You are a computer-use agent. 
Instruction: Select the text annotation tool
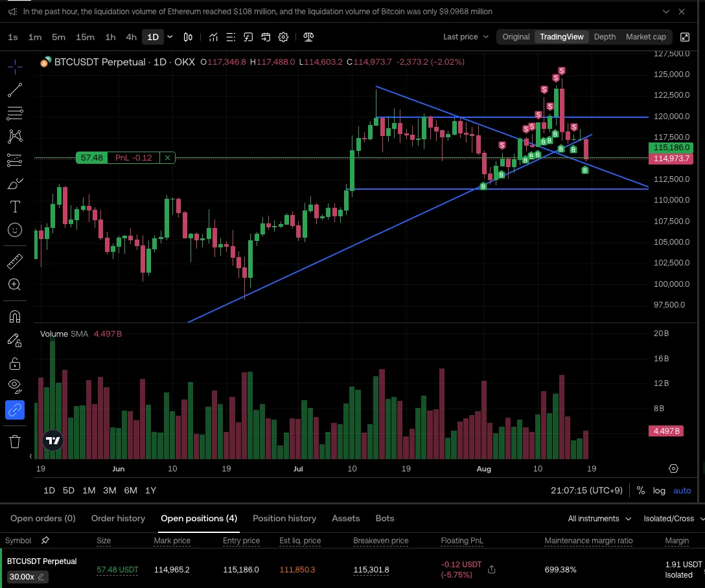coord(15,207)
